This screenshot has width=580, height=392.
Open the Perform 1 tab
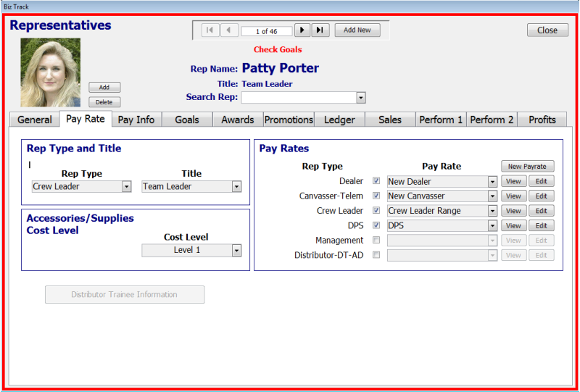pyautogui.click(x=441, y=120)
